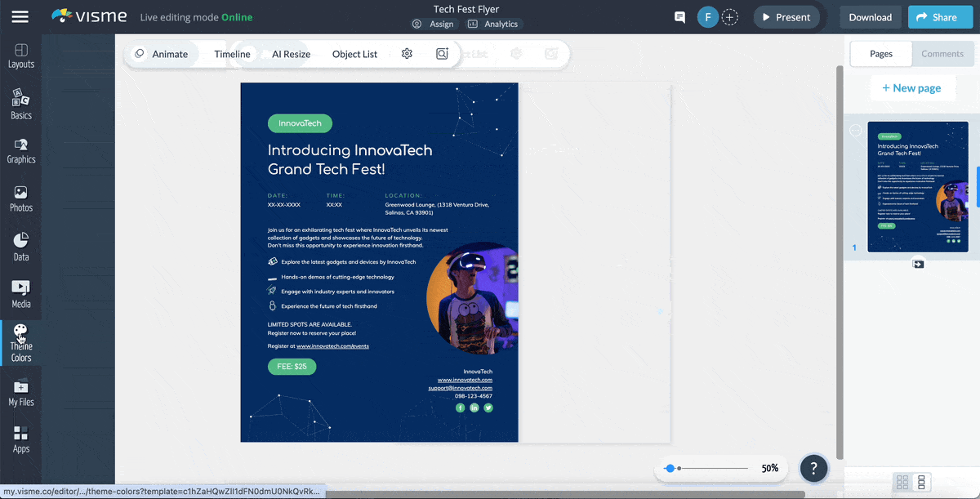Add a New page
This screenshot has height=499, width=980.
tap(911, 88)
